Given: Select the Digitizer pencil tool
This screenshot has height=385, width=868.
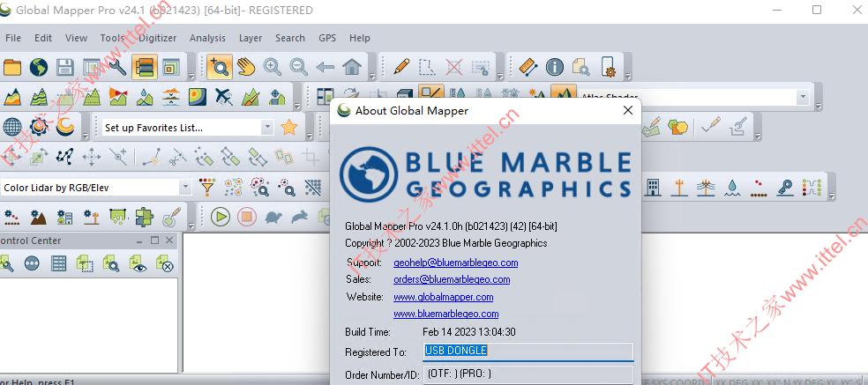Looking at the screenshot, I should 400,68.
